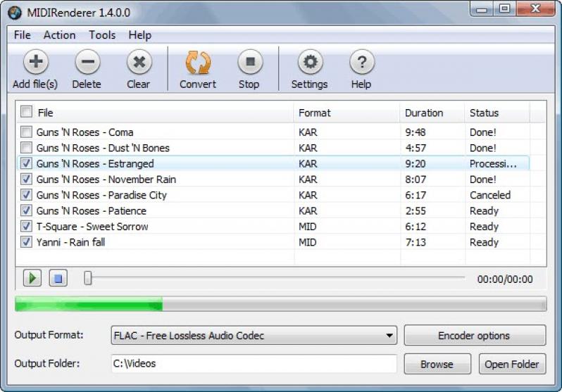The height and width of the screenshot is (392, 562).
Task: Open the Help menu
Action: (x=139, y=35)
